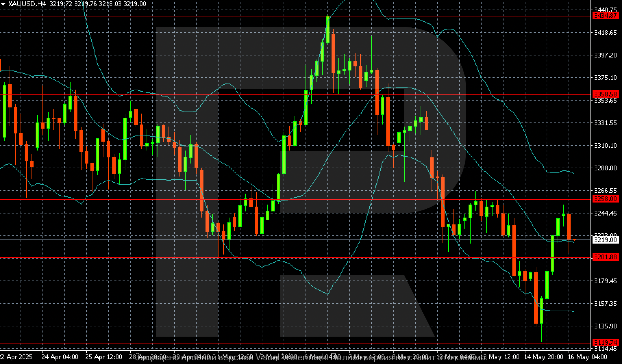Click the 3418.65 price scale value
This screenshot has width=622, height=364.
(x=605, y=32)
